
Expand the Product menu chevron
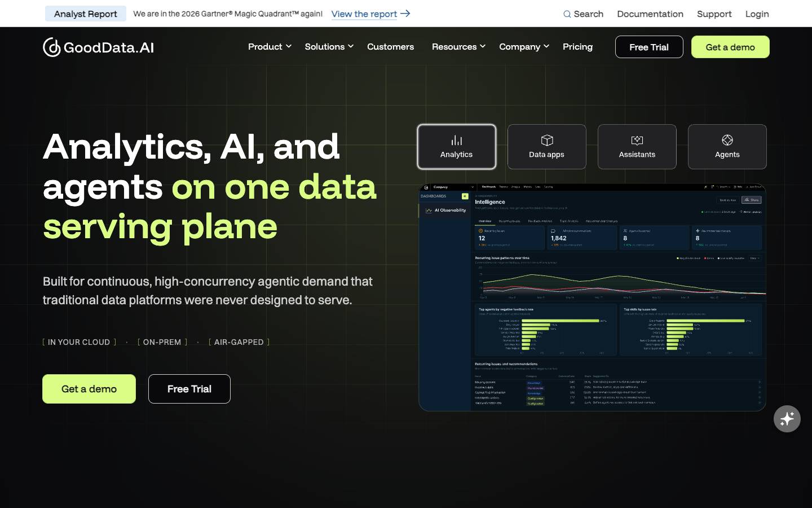[x=289, y=46]
